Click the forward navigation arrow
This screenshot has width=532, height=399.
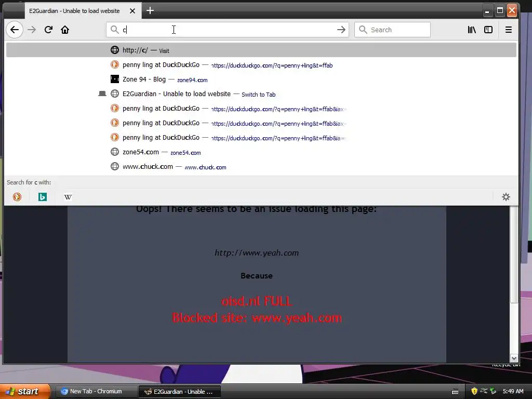[x=32, y=30]
